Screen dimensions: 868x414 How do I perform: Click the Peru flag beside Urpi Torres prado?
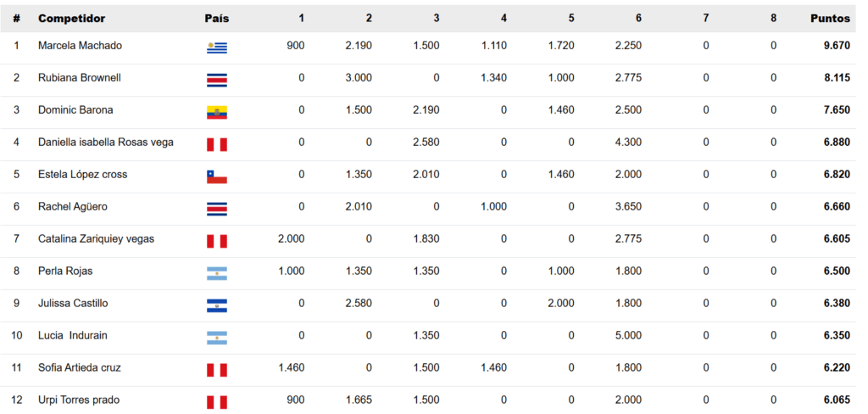[x=217, y=402]
